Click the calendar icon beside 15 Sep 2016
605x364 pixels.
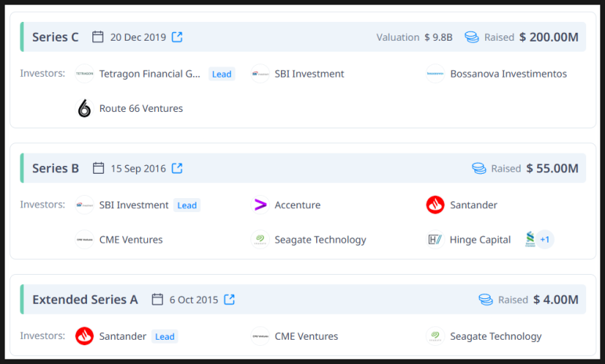click(99, 168)
